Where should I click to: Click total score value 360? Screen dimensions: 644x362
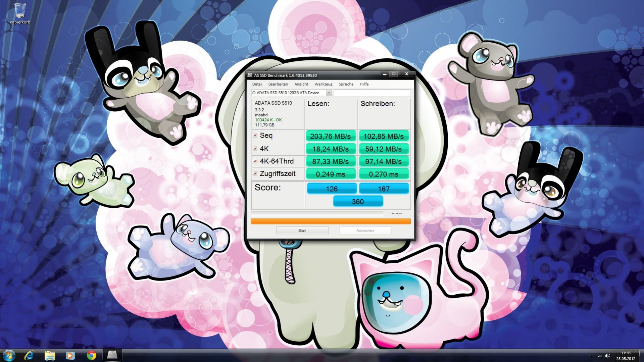click(x=358, y=201)
